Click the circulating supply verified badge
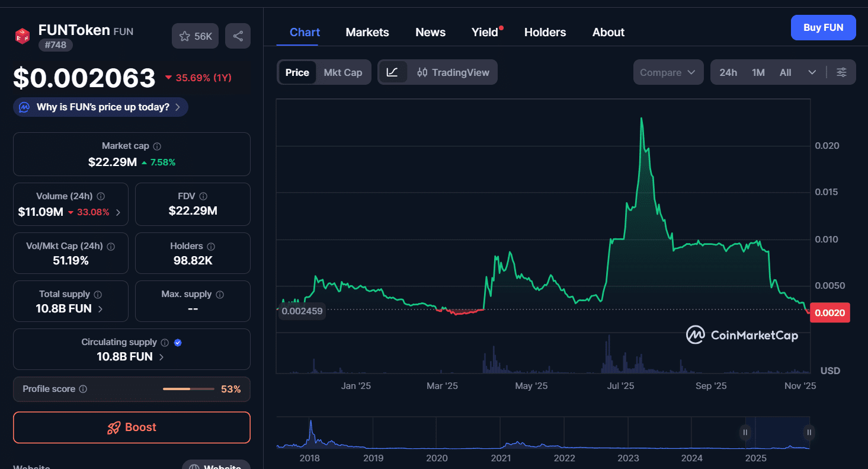Viewport: 868px width, 469px height. tap(178, 342)
